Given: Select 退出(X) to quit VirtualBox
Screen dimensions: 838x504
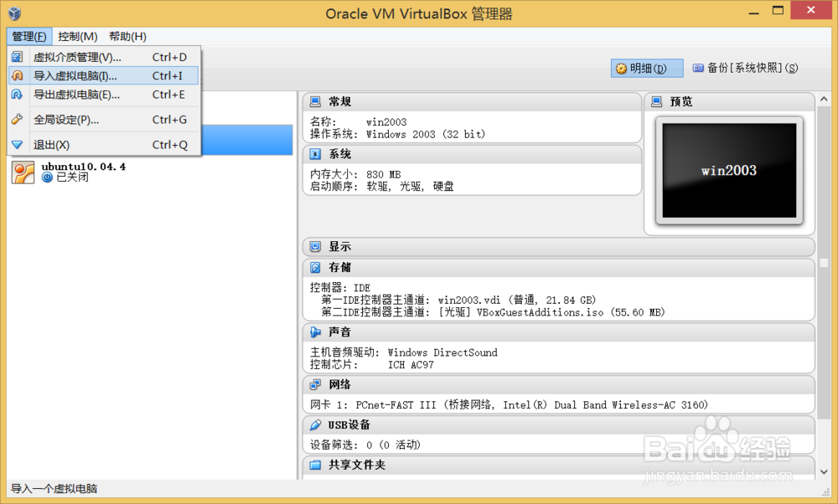Looking at the screenshot, I should pos(104,145).
